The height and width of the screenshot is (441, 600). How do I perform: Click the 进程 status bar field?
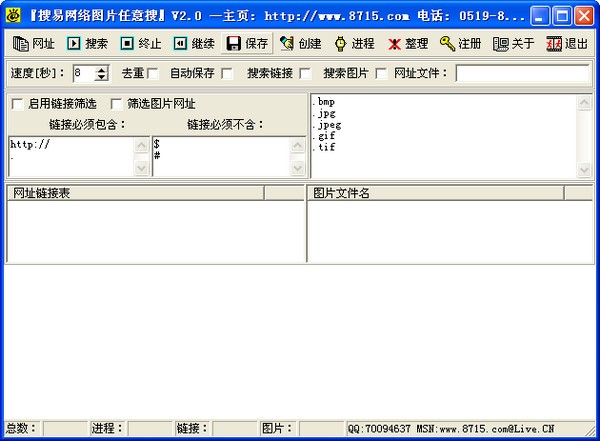click(150, 428)
